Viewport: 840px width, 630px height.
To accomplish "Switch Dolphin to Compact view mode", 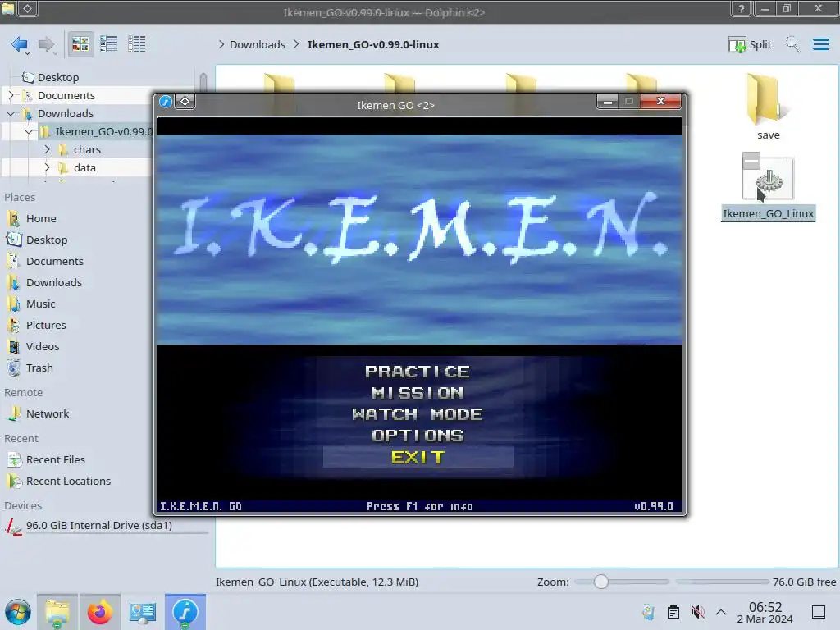I will [x=109, y=44].
